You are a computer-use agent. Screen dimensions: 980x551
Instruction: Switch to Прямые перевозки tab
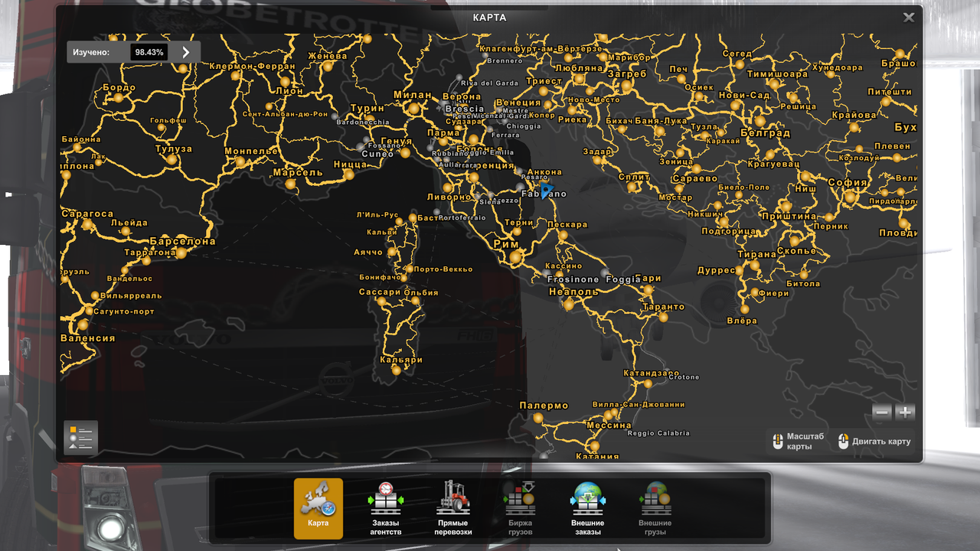pos(452,509)
